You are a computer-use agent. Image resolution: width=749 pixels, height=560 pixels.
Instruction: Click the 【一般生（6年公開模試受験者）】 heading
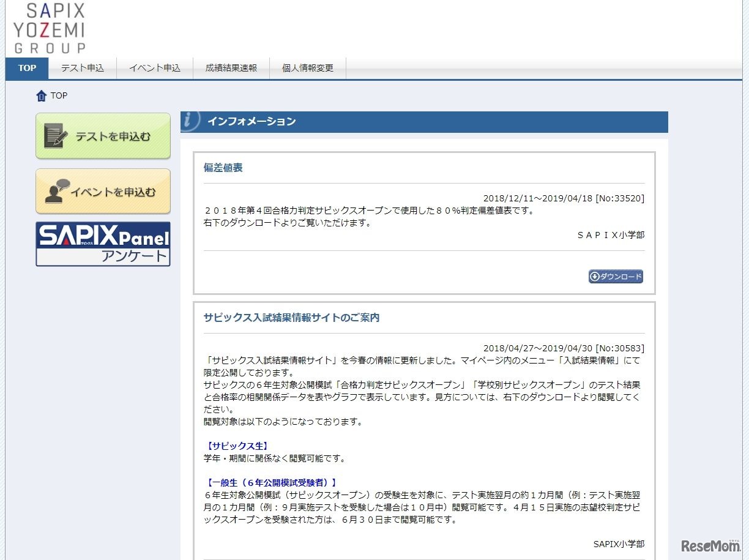point(272,482)
